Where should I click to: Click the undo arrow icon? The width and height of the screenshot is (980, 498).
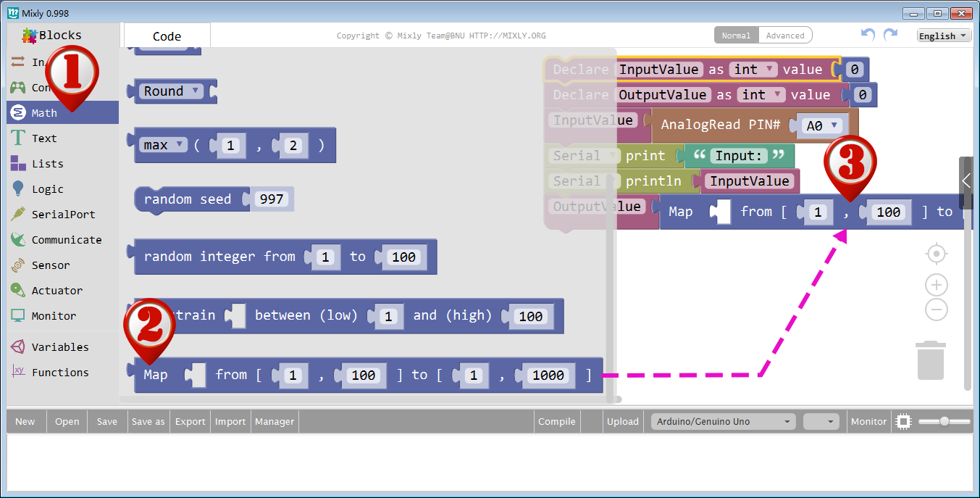tap(868, 34)
